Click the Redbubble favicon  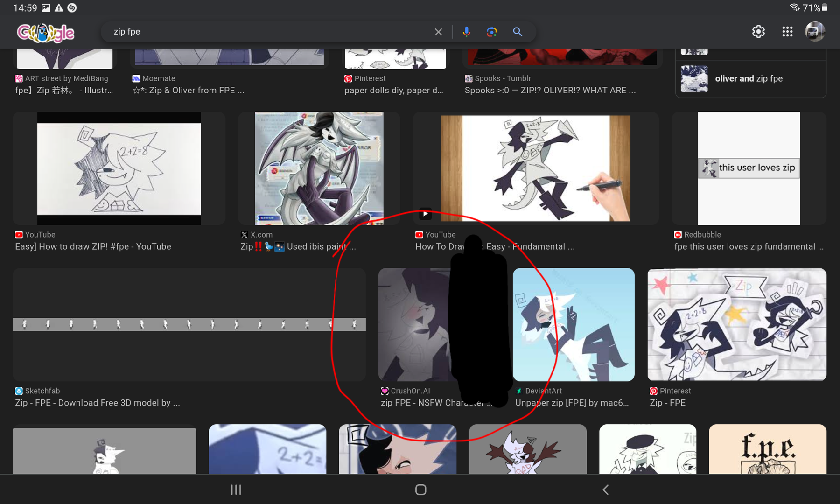(x=678, y=235)
